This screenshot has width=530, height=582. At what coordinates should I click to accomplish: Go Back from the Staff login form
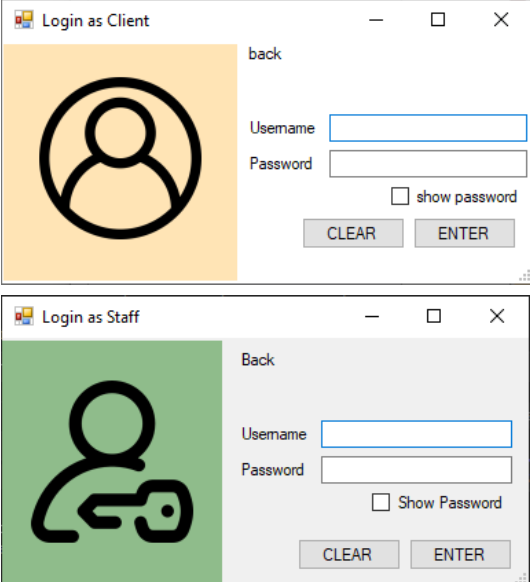coord(258,360)
